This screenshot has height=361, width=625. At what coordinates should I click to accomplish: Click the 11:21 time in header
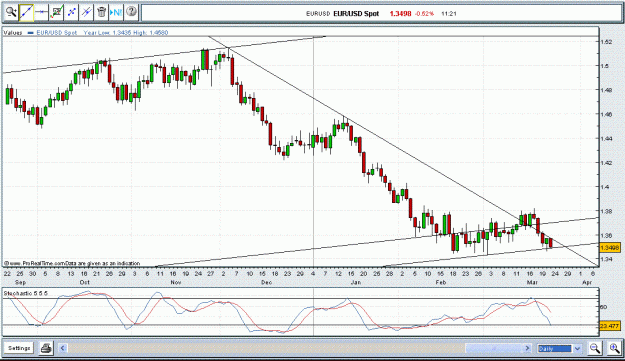(x=449, y=14)
